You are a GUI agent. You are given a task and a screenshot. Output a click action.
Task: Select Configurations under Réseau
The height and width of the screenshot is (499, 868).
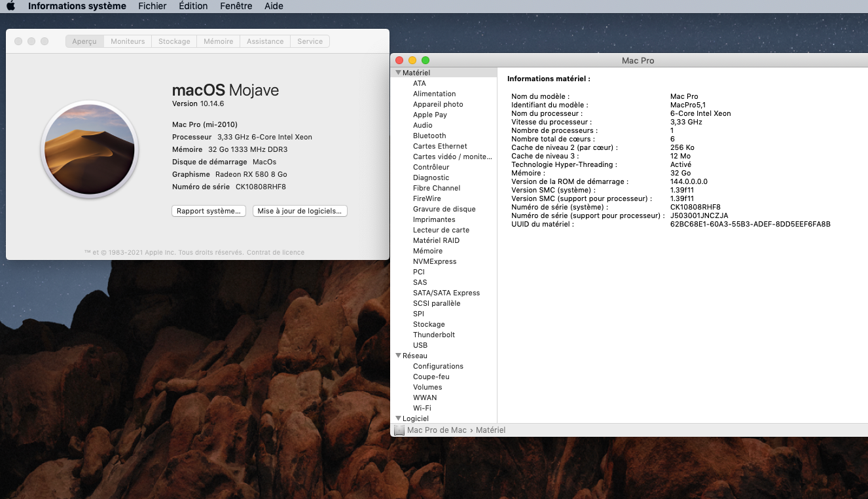pyautogui.click(x=438, y=366)
